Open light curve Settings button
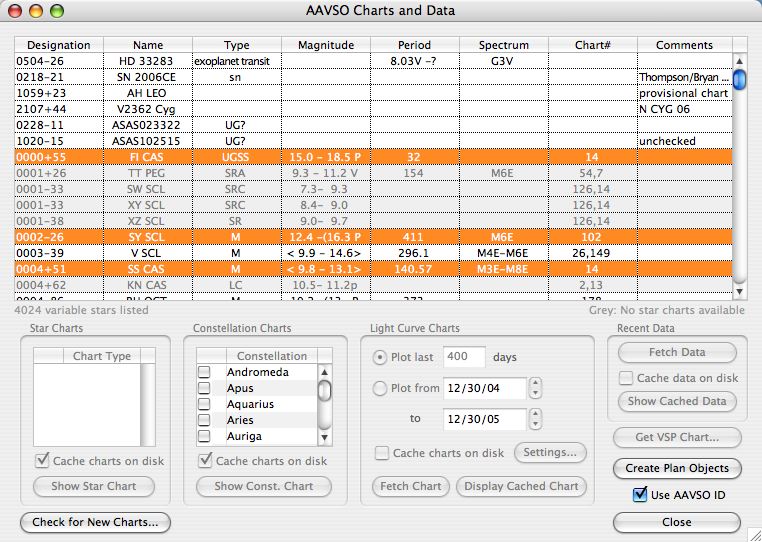 click(550, 452)
